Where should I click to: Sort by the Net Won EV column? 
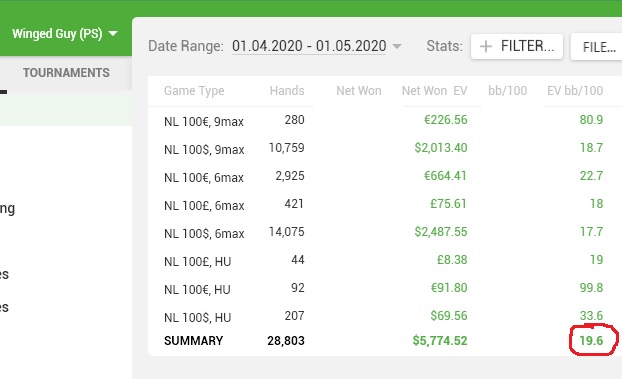434,91
